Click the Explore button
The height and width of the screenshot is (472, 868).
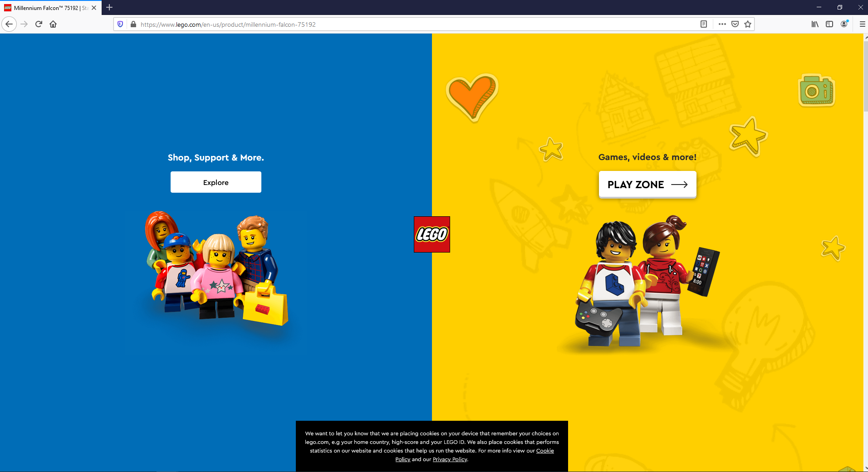[216, 182]
